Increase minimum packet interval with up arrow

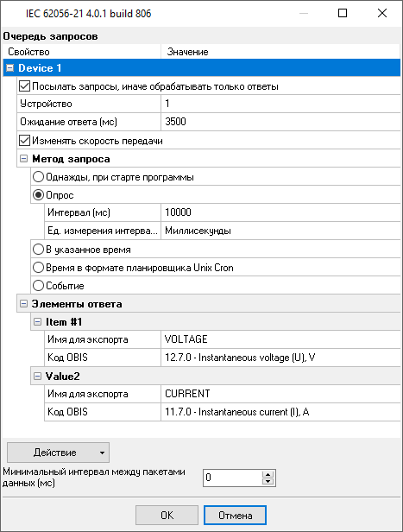[x=268, y=474]
